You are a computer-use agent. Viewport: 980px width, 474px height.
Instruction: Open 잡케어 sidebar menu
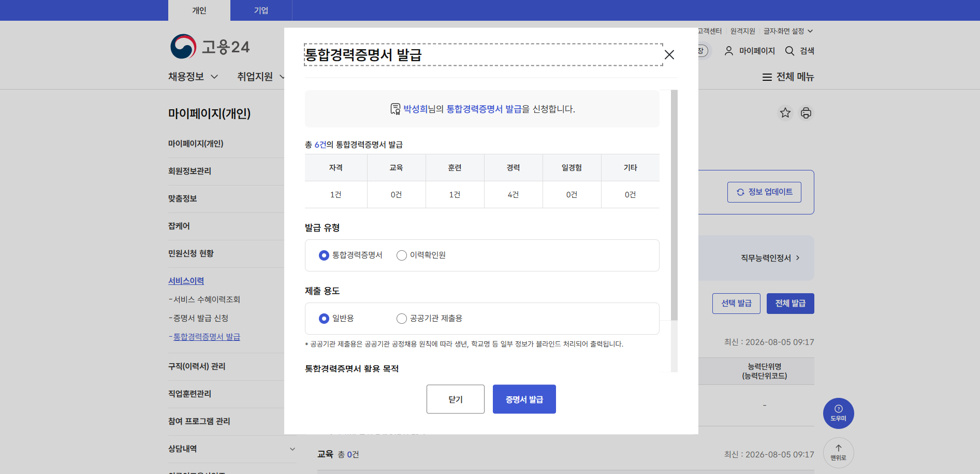179,226
